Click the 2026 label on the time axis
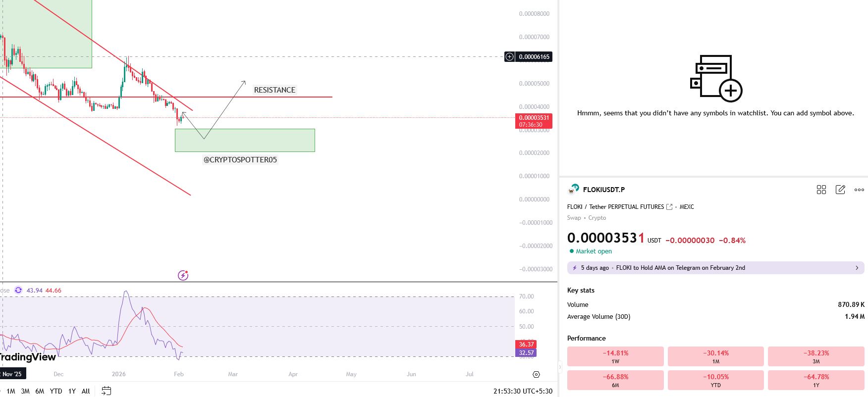The height and width of the screenshot is (397, 868). (x=119, y=374)
